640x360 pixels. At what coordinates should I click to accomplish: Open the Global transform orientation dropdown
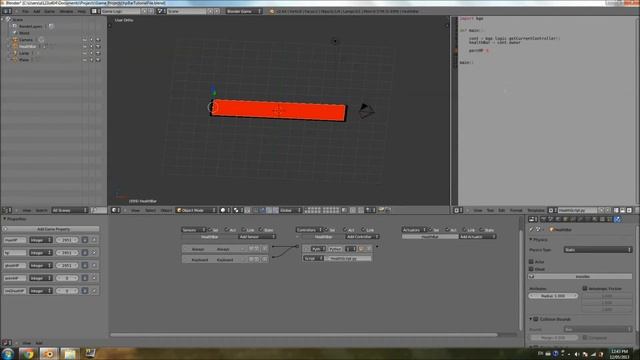(x=290, y=210)
